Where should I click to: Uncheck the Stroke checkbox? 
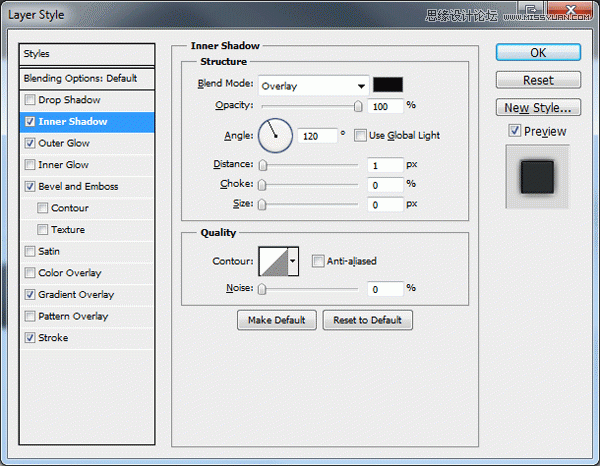coord(30,338)
